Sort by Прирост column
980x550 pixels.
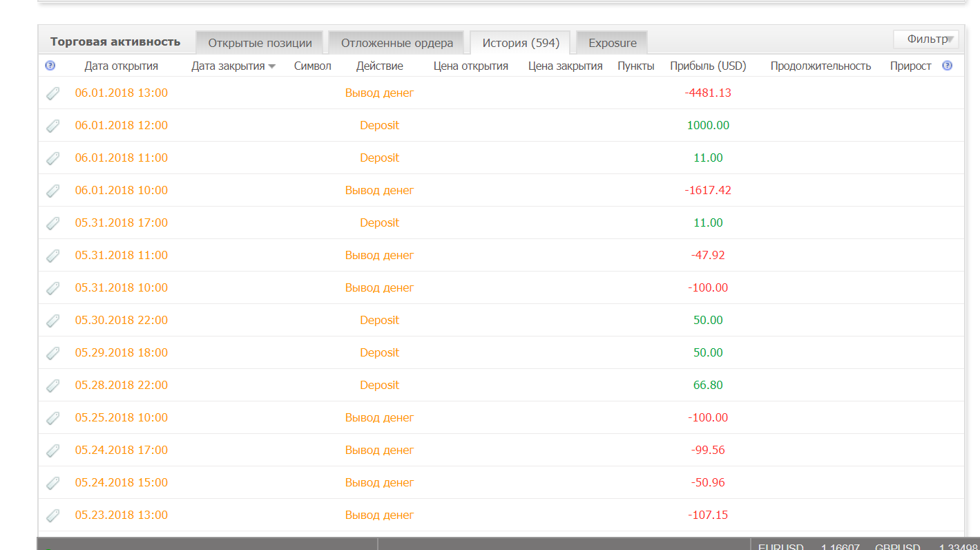911,66
